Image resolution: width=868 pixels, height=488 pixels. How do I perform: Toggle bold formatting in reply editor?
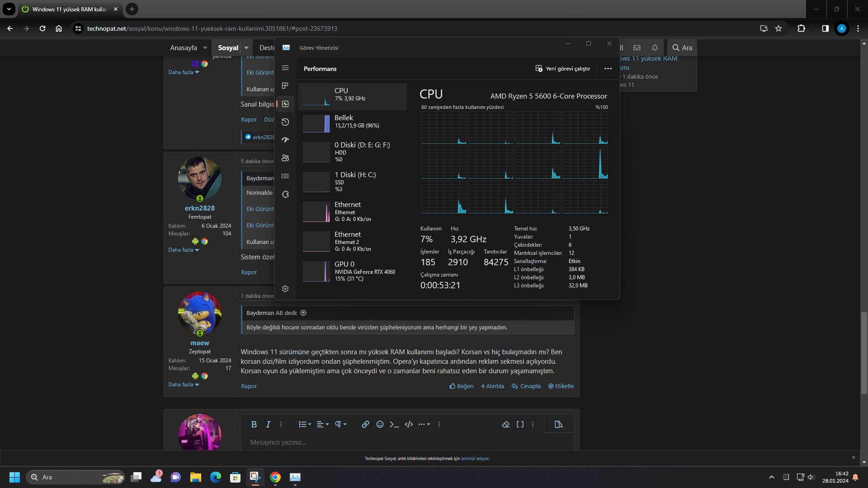click(x=254, y=424)
